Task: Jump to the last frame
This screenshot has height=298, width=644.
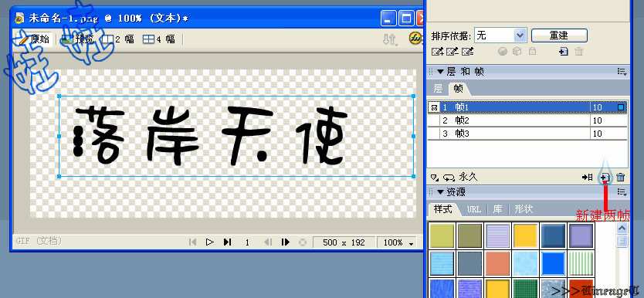Action: (x=227, y=242)
